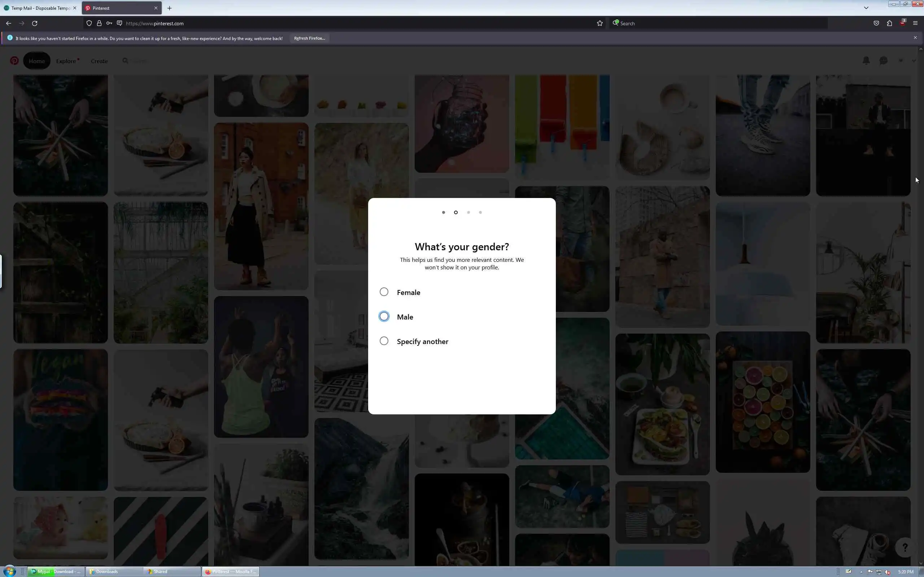Click the Refresh Firefox button

point(309,38)
